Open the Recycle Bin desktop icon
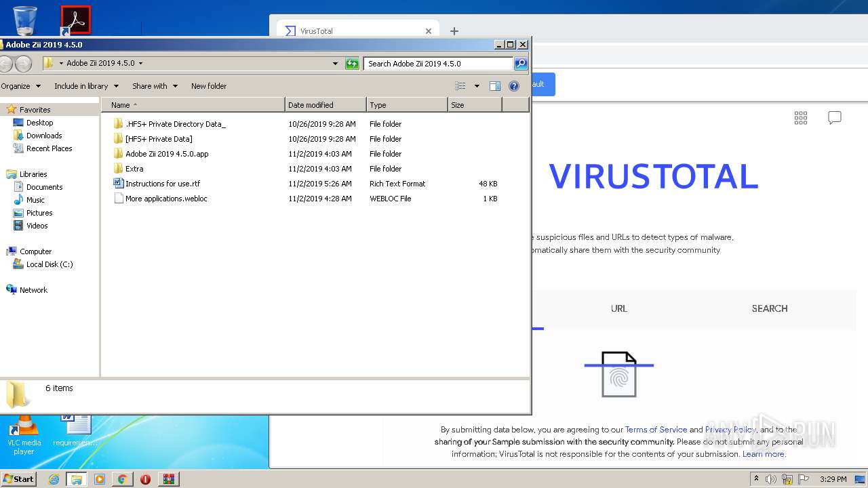This screenshot has width=868, height=488. [x=25, y=20]
